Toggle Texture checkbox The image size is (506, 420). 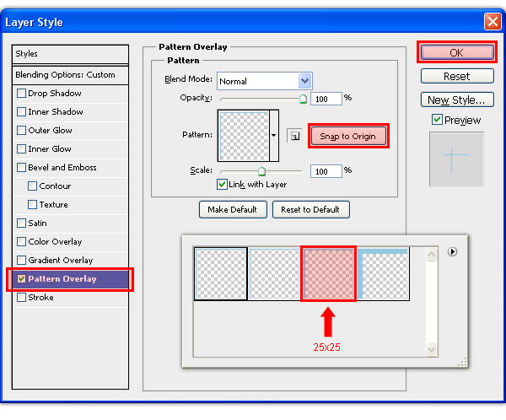(32, 205)
